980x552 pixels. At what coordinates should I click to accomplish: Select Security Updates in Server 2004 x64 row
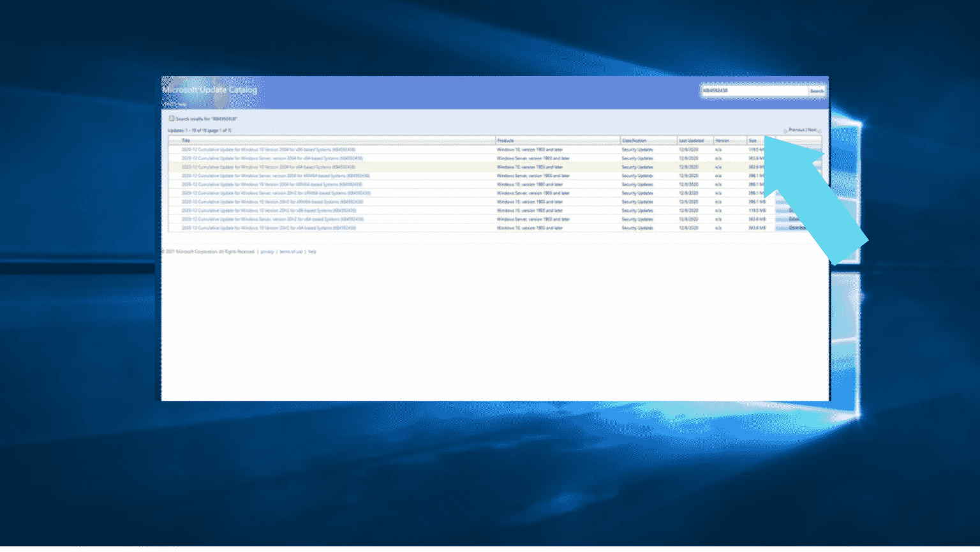637,158
